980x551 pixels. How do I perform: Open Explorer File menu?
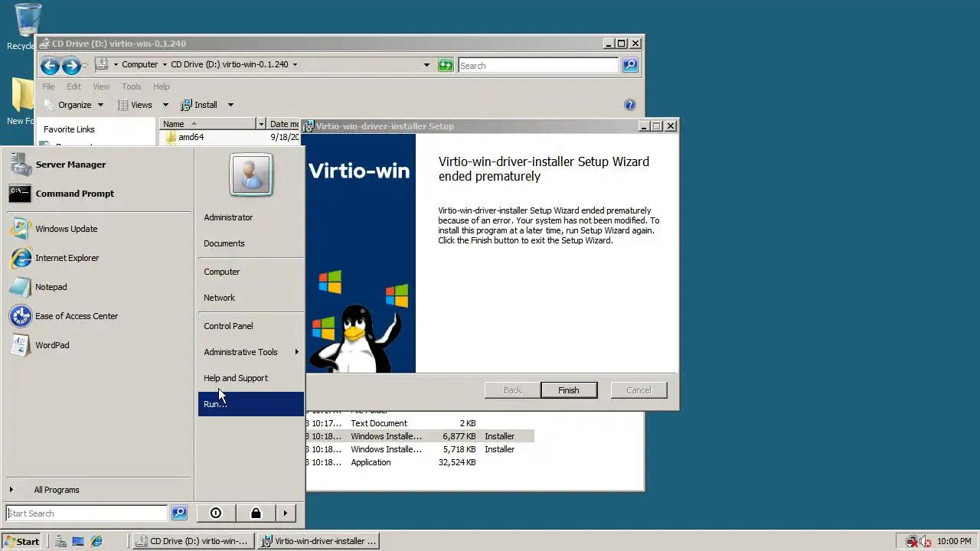pos(48,86)
